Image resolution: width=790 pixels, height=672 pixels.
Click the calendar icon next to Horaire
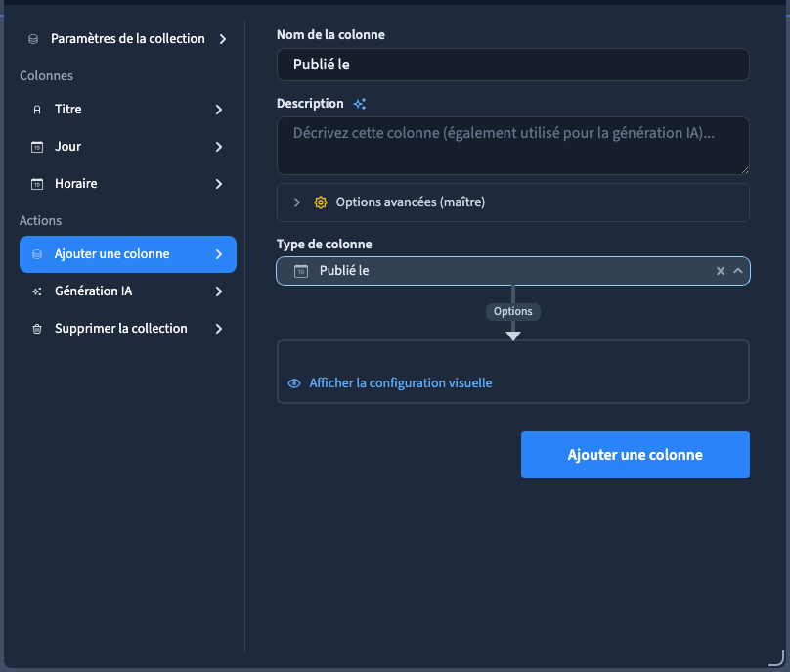click(37, 184)
